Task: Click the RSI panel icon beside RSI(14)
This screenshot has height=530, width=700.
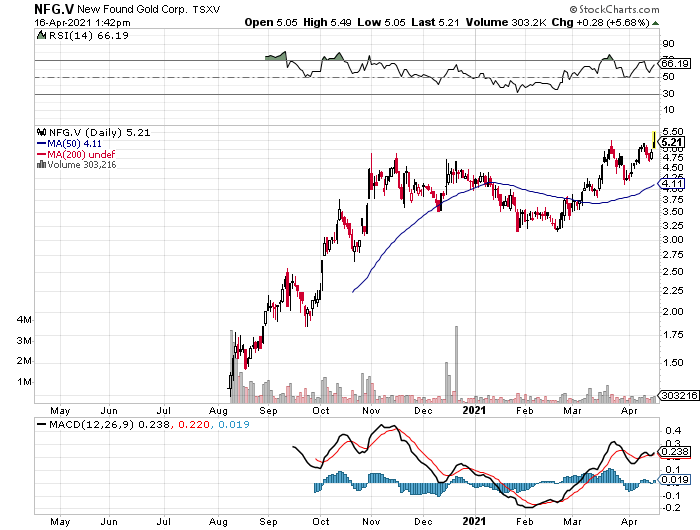Action: click(x=42, y=35)
